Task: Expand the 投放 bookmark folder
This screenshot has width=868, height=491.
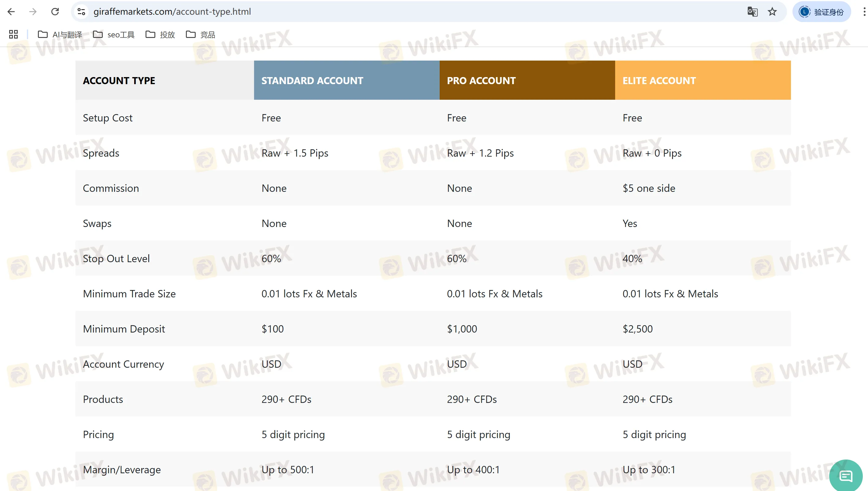Action: 161,34
